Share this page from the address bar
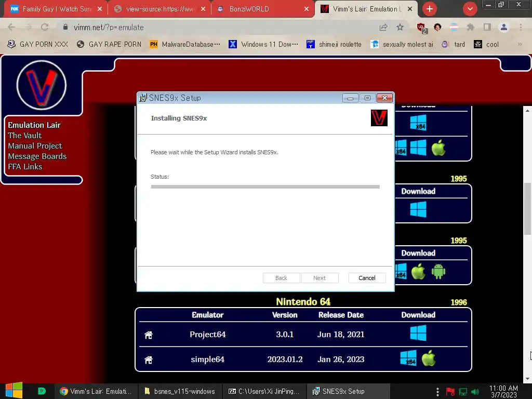Viewport: 532px width, 399px height. [x=383, y=27]
